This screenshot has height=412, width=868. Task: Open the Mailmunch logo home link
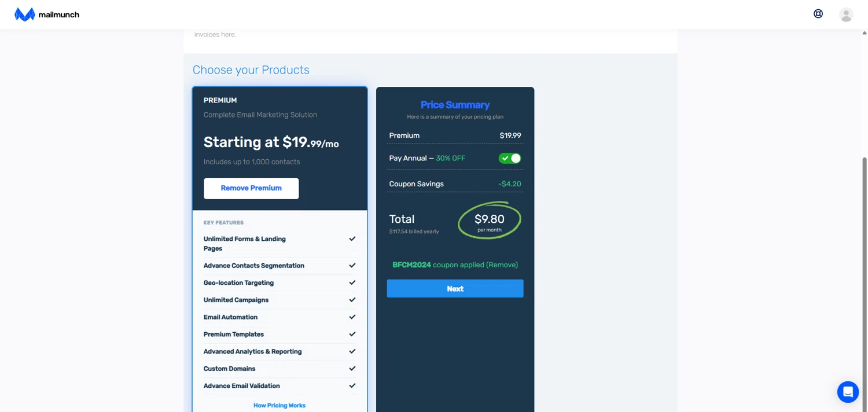coord(47,14)
